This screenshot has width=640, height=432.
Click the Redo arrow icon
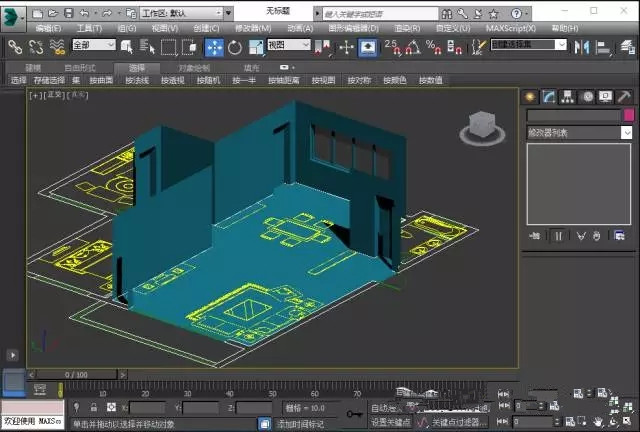(107, 13)
